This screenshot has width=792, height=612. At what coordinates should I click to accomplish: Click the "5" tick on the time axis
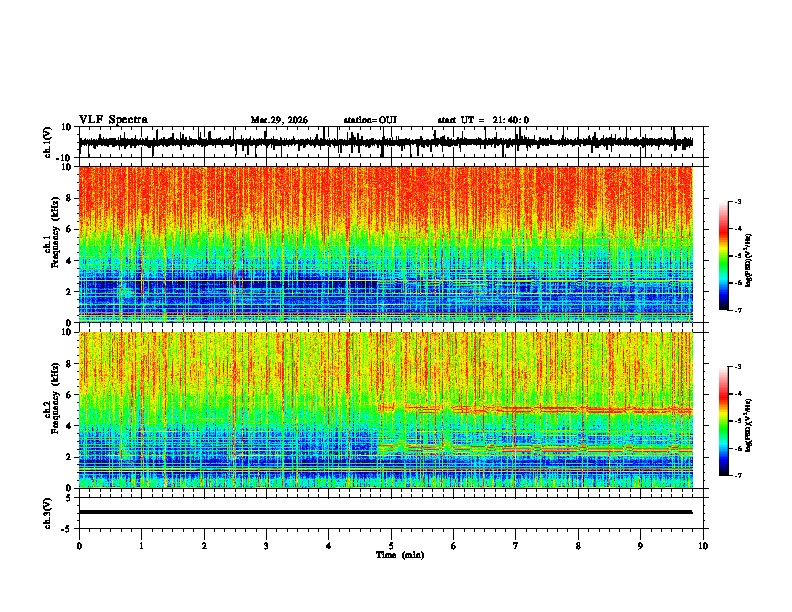pos(391,546)
